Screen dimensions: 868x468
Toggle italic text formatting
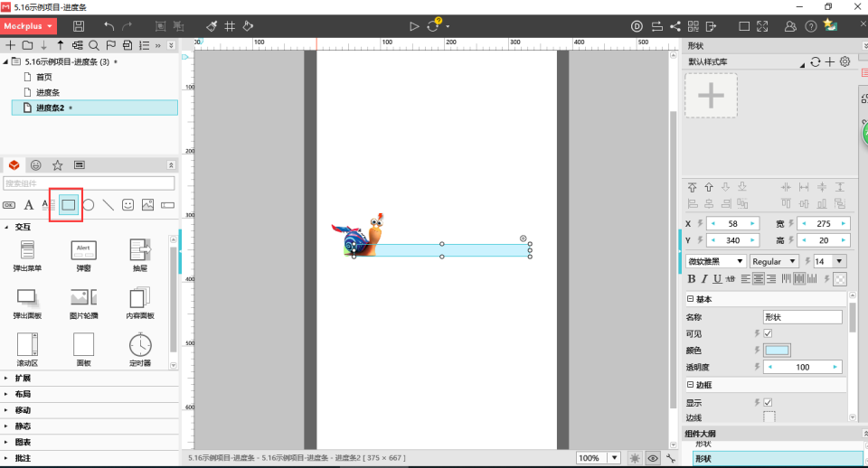pyautogui.click(x=704, y=279)
